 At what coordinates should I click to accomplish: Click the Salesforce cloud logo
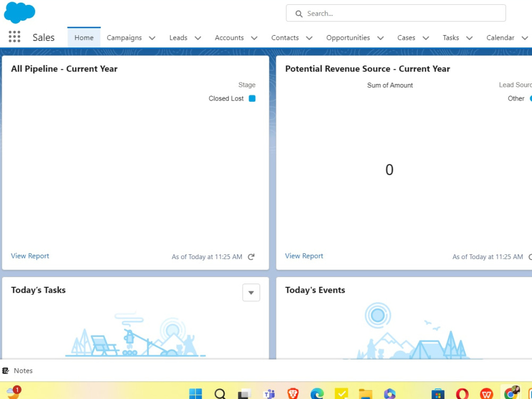[19, 13]
